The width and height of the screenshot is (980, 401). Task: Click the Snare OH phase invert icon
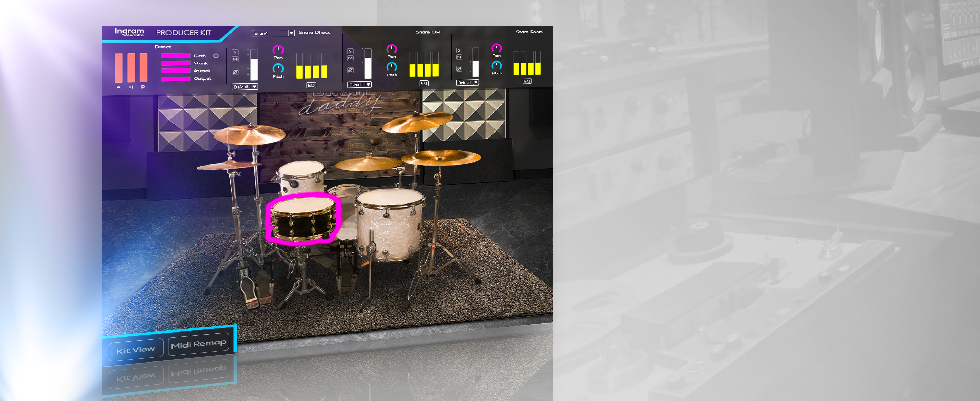[x=350, y=70]
